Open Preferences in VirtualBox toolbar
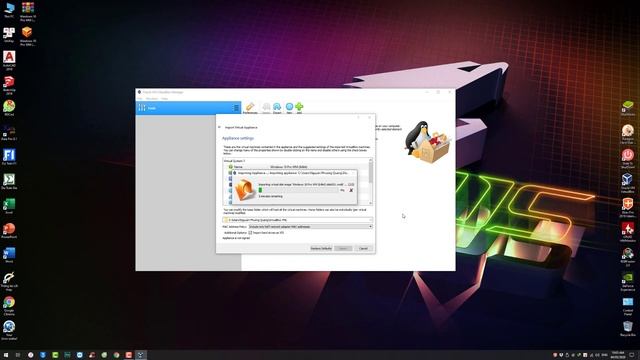The height and width of the screenshot is (360, 640). [x=250, y=108]
